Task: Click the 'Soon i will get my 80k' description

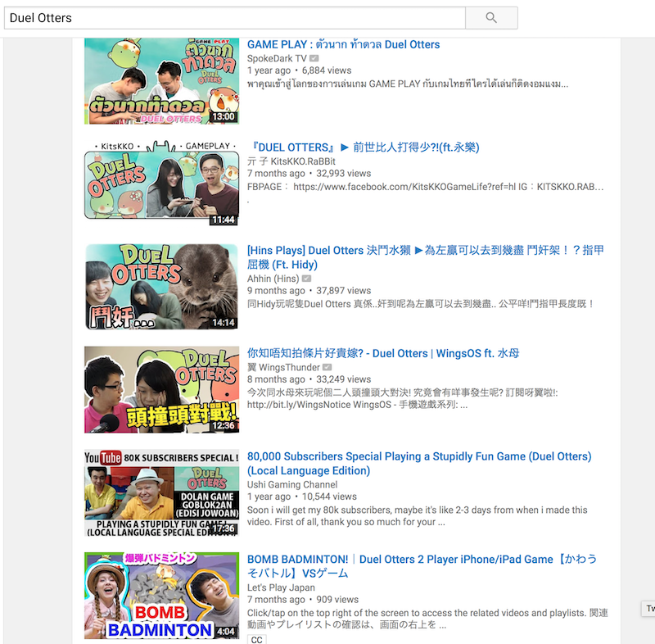Action: [418, 515]
